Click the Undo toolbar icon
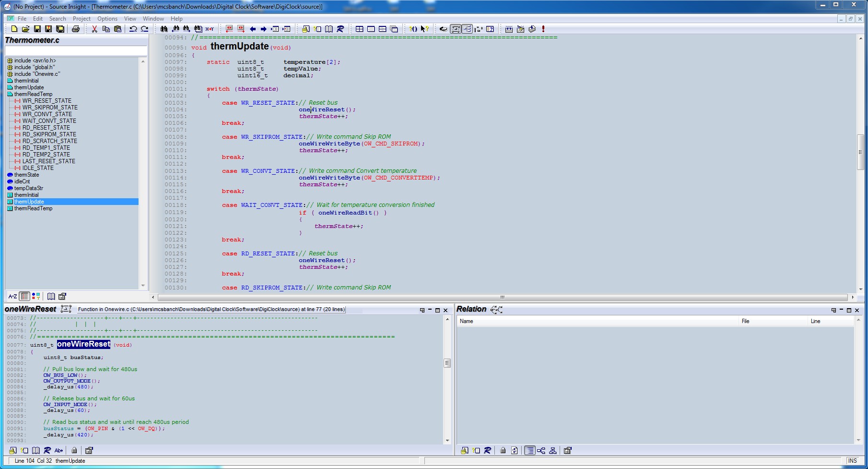Screen dimensions: 868x469 pyautogui.click(x=133, y=29)
